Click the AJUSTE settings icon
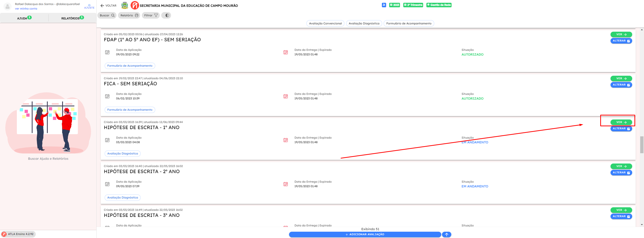 pyautogui.click(x=89, y=6)
